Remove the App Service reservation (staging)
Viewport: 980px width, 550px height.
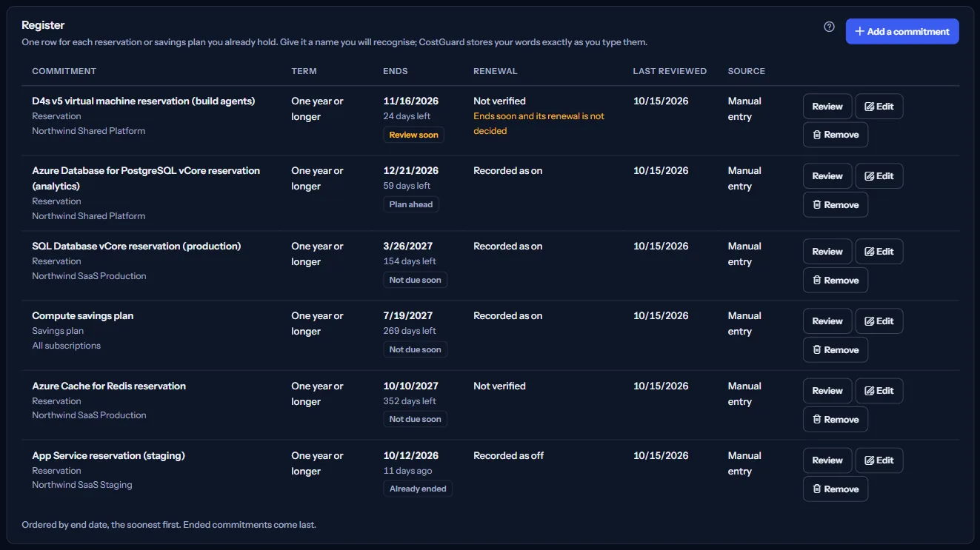[836, 489]
